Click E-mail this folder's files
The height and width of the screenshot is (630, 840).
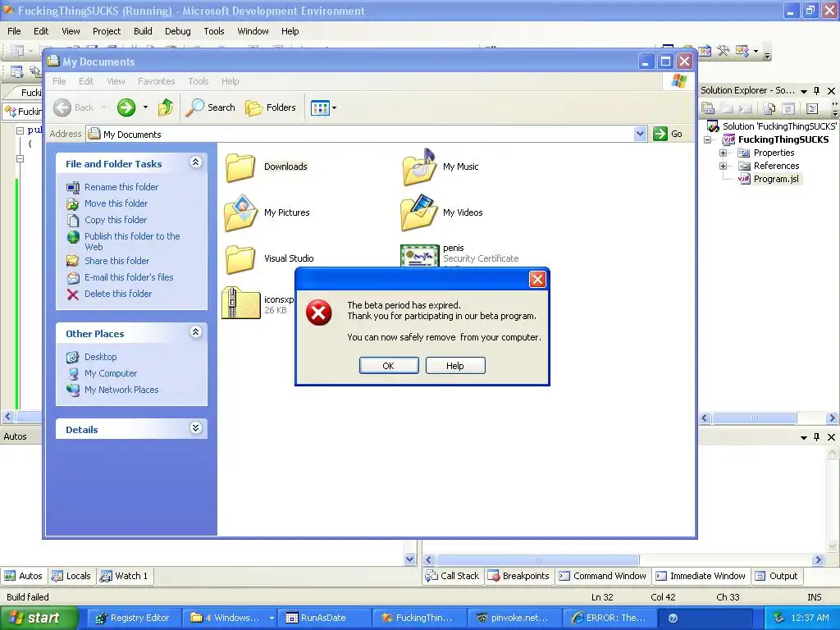click(x=129, y=277)
